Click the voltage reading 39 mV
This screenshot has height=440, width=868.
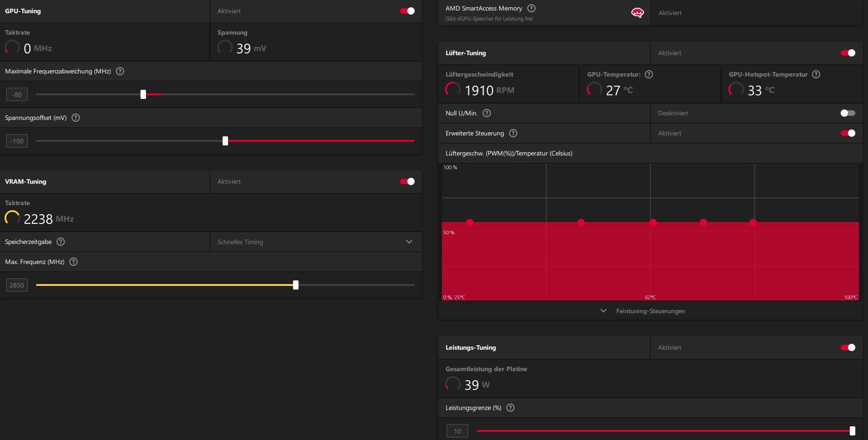tap(251, 48)
